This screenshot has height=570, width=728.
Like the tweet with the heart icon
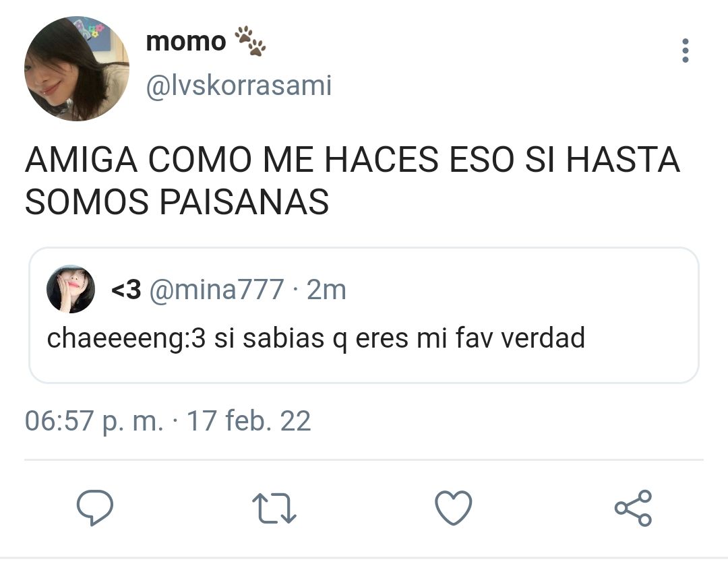pos(453,508)
